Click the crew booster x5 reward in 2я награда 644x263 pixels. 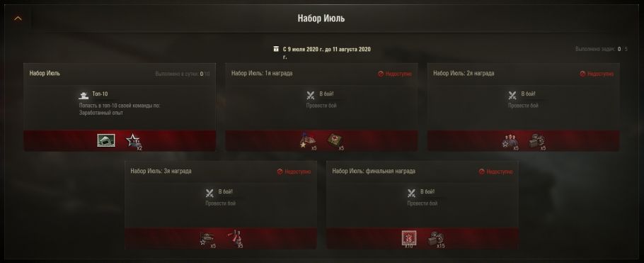[x=510, y=141]
